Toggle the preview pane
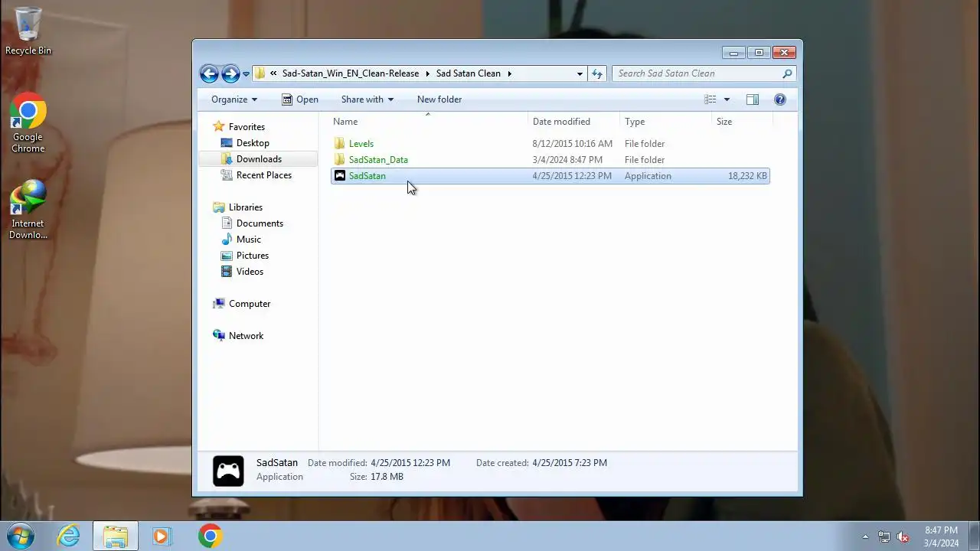 click(x=753, y=99)
